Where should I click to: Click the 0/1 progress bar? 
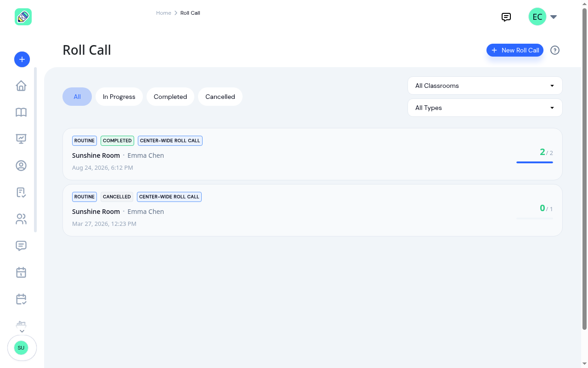point(535,218)
